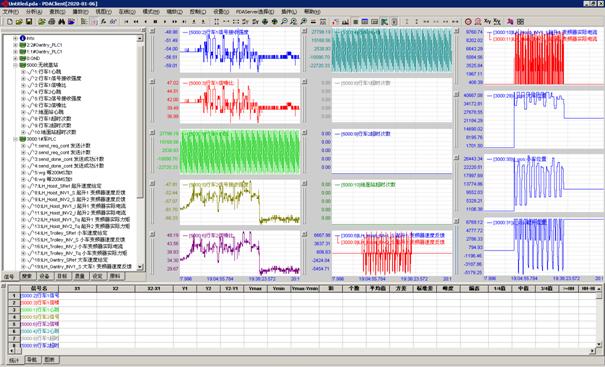Click the binoculars search icon
Viewport: 605px width, 367px height.
pos(61,22)
